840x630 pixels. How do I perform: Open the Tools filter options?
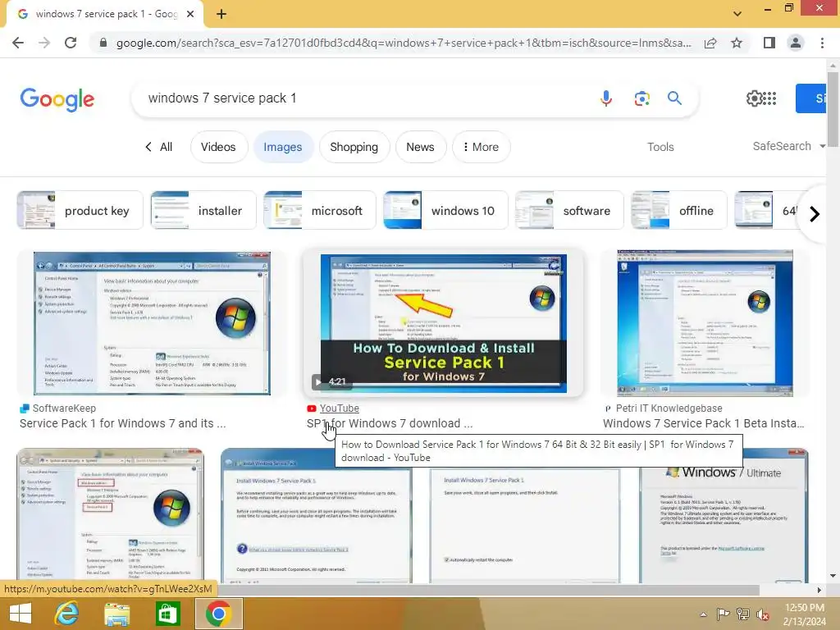(x=660, y=147)
